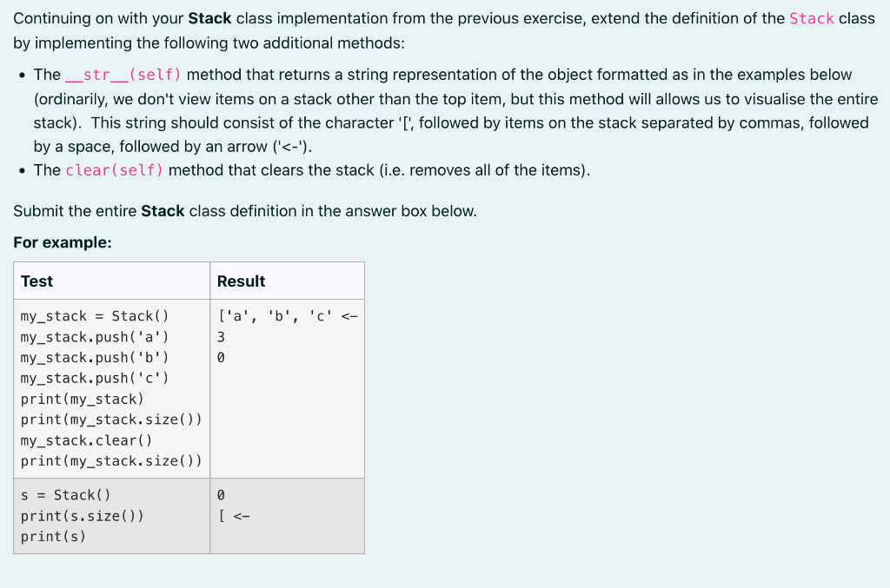Click the line my_stack.push('b')
The width and height of the screenshot is (890, 588).
tap(95, 357)
